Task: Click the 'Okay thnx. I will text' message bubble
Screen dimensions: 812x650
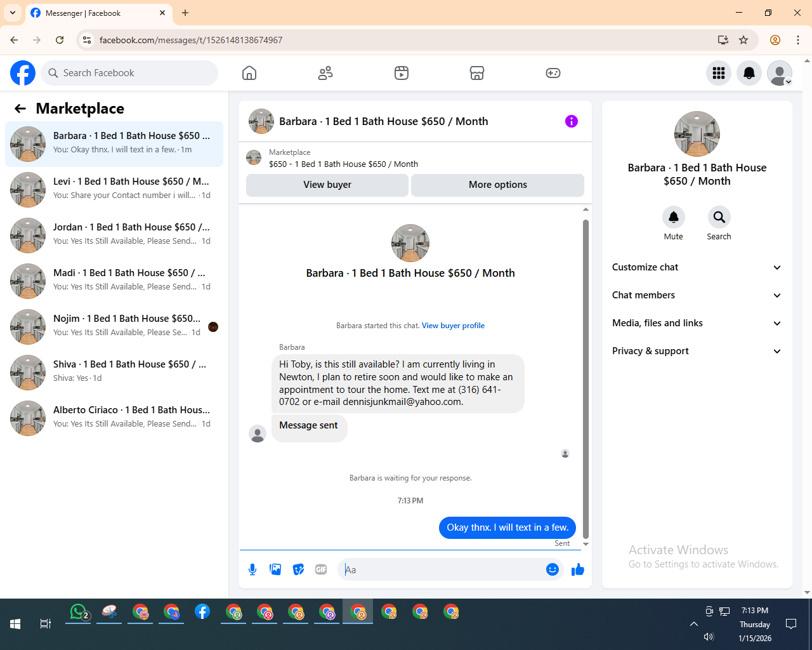Action: (507, 527)
